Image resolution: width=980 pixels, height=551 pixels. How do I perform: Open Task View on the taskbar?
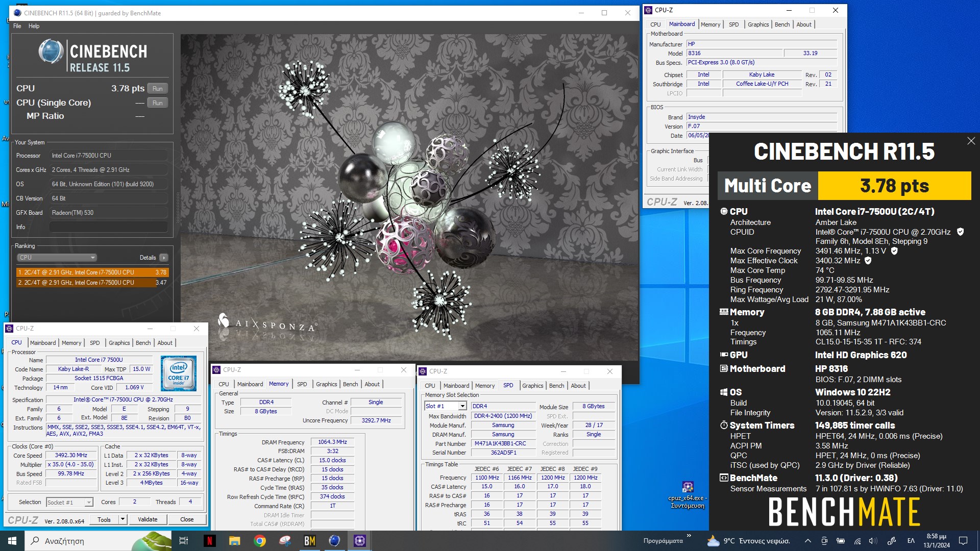tap(184, 541)
